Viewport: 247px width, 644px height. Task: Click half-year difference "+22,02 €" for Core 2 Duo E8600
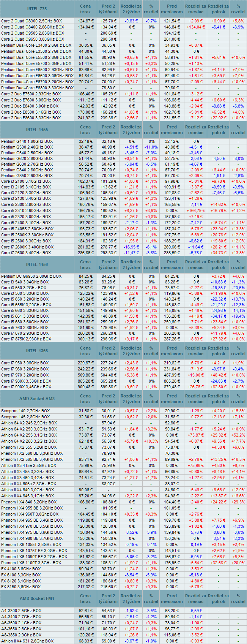click(x=219, y=118)
